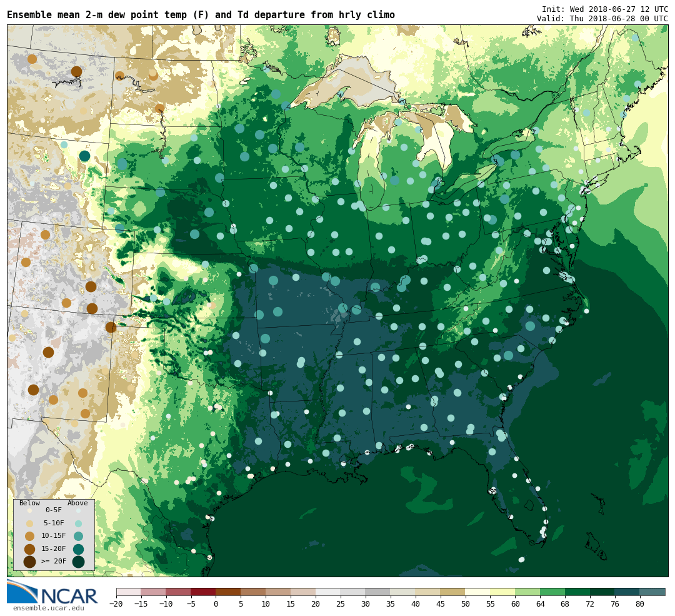Screen dimensions: 675x616
Task: Select the 64 to 68 green color segment
Action: [x=552, y=592]
